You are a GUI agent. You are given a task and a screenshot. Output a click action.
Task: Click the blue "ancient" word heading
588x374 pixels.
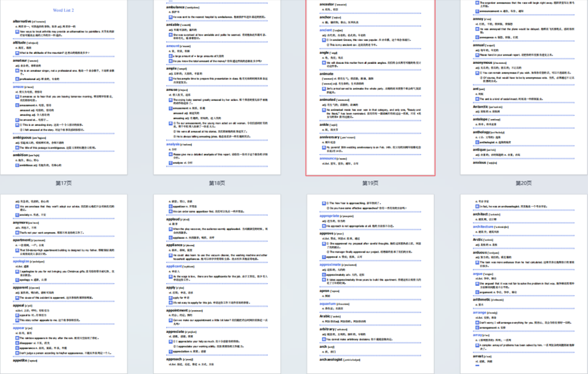tap(326, 30)
